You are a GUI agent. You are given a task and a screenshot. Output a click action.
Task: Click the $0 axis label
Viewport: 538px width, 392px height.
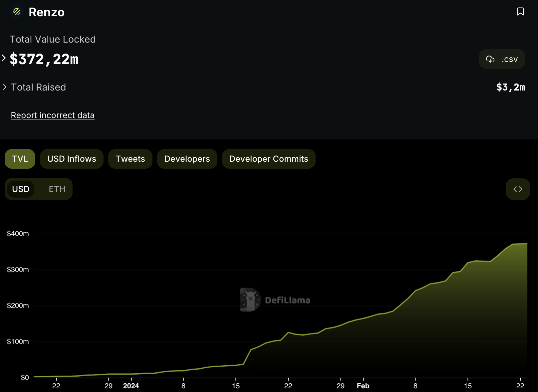pyautogui.click(x=25, y=377)
